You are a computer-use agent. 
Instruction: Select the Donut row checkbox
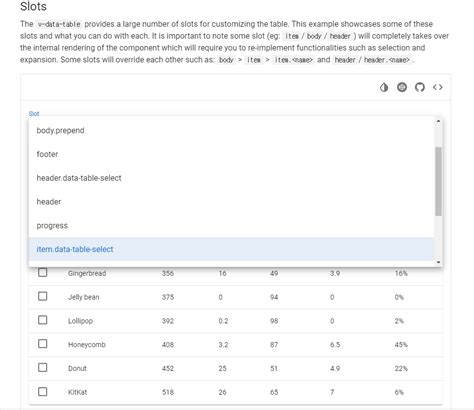click(43, 368)
